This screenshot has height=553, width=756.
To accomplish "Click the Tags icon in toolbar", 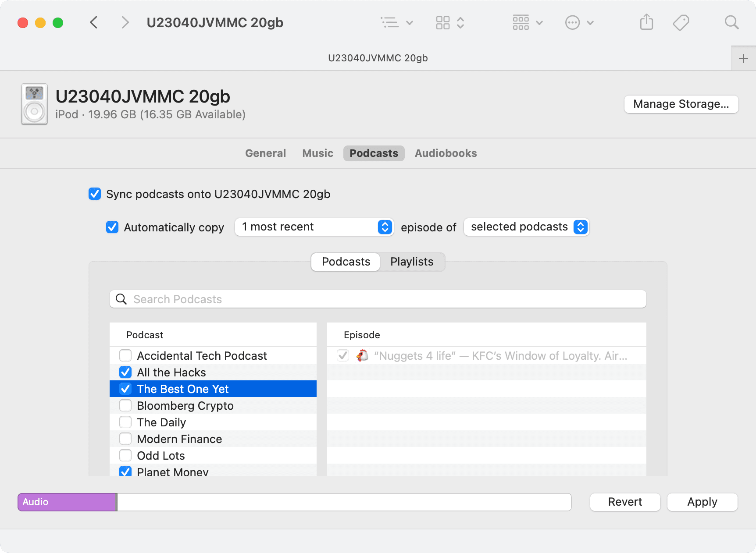I will pyautogui.click(x=681, y=22).
